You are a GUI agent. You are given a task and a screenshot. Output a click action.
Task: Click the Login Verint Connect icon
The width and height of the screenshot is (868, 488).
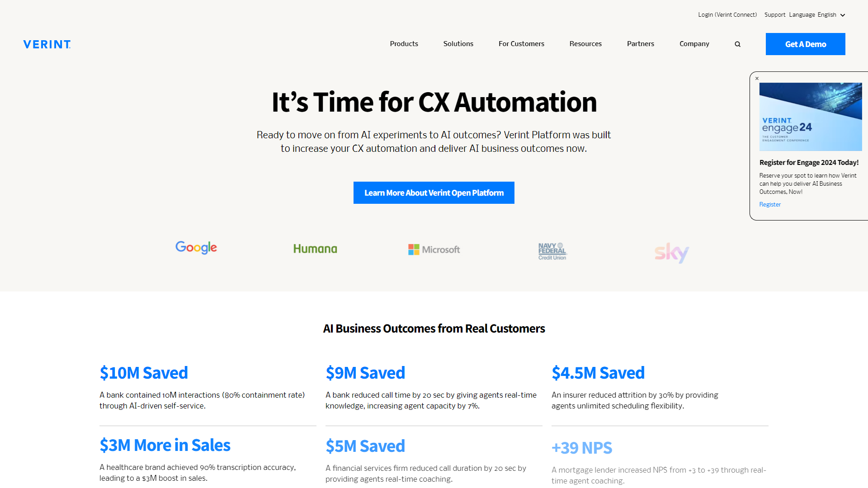(727, 14)
